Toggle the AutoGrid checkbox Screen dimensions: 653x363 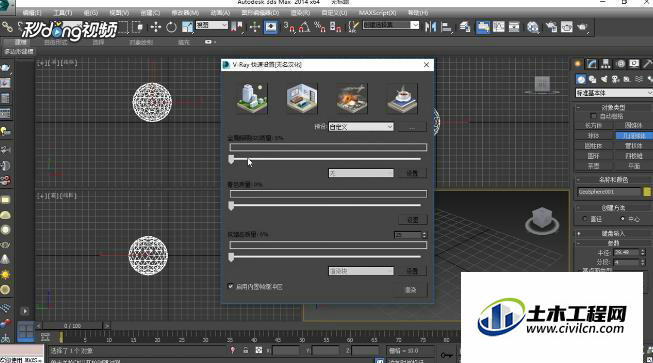point(593,116)
